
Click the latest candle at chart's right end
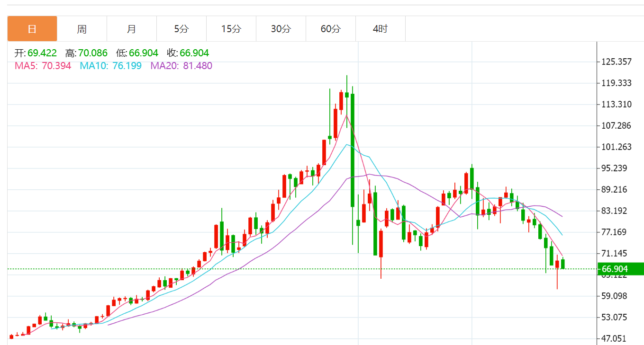point(563,264)
